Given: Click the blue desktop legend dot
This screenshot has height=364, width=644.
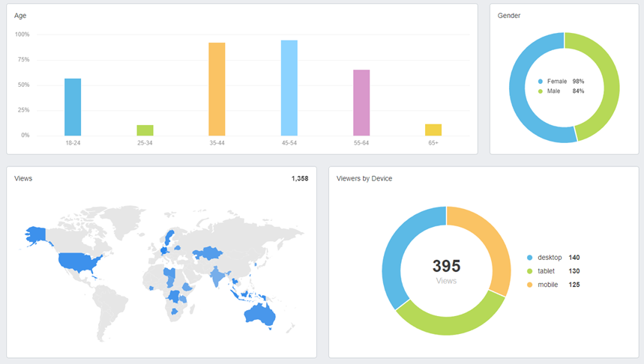Looking at the screenshot, I should coord(529,258).
